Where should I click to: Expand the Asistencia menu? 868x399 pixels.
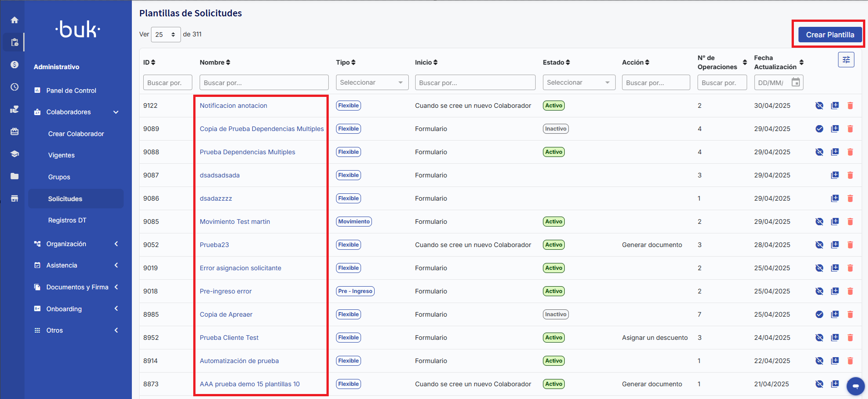(x=116, y=265)
